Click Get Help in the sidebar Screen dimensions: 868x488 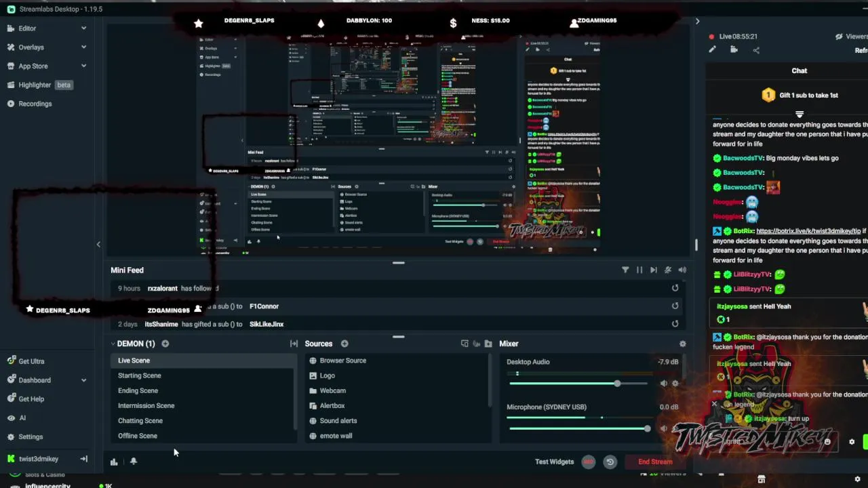pos(31,399)
